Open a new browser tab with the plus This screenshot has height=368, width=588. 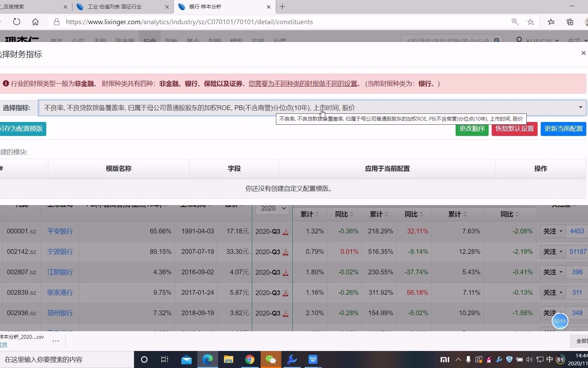(x=282, y=6)
